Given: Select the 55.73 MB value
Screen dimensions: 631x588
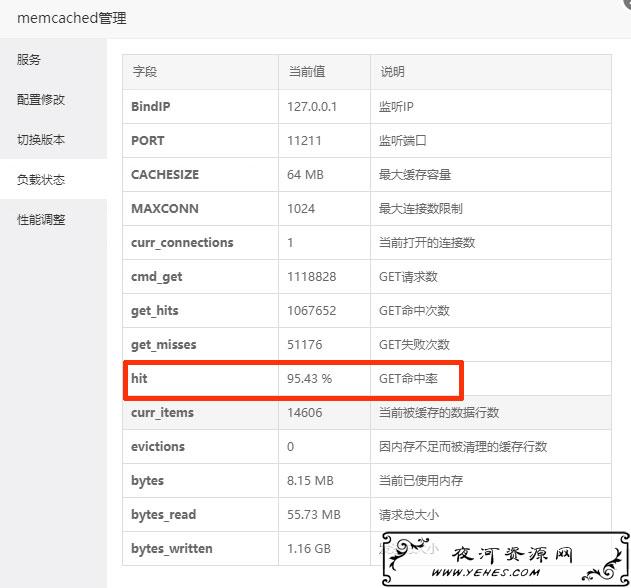Looking at the screenshot, I should 314,514.
